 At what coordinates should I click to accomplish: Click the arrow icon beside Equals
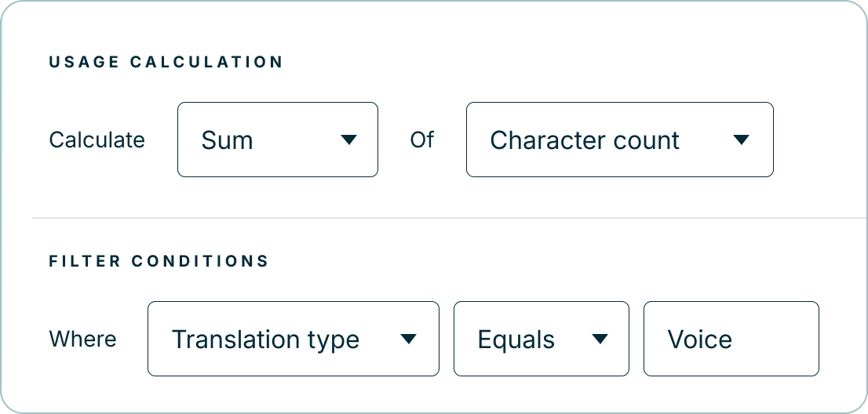(600, 339)
